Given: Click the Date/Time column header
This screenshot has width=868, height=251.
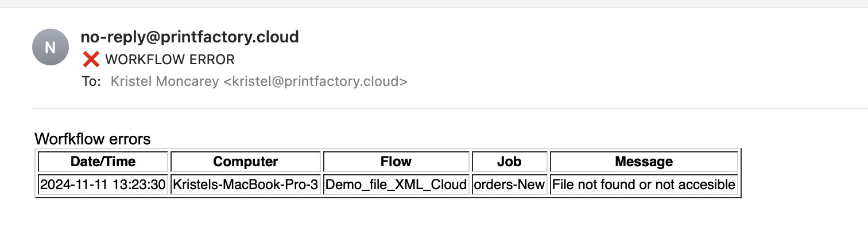Looking at the screenshot, I should [x=103, y=162].
